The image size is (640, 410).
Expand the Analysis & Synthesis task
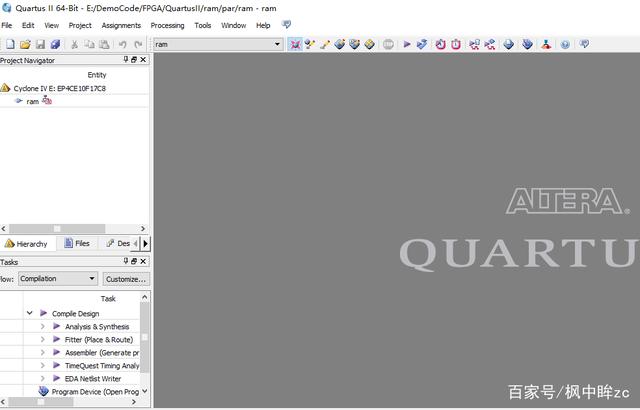pos(42,326)
